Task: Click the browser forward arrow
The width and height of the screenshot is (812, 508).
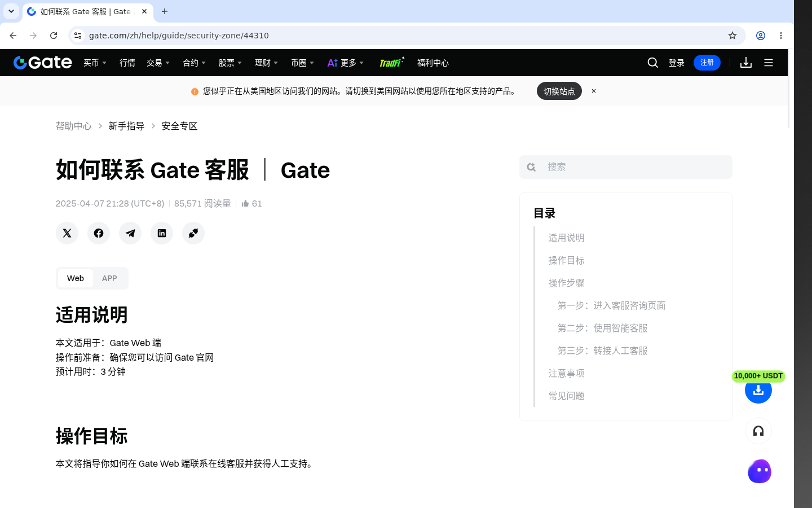Action: click(x=33, y=36)
